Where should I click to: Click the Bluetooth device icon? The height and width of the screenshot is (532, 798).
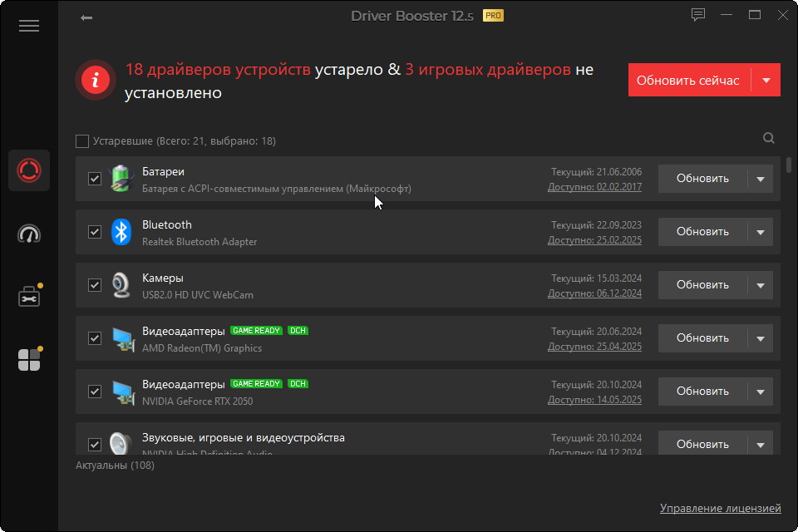[x=121, y=232]
